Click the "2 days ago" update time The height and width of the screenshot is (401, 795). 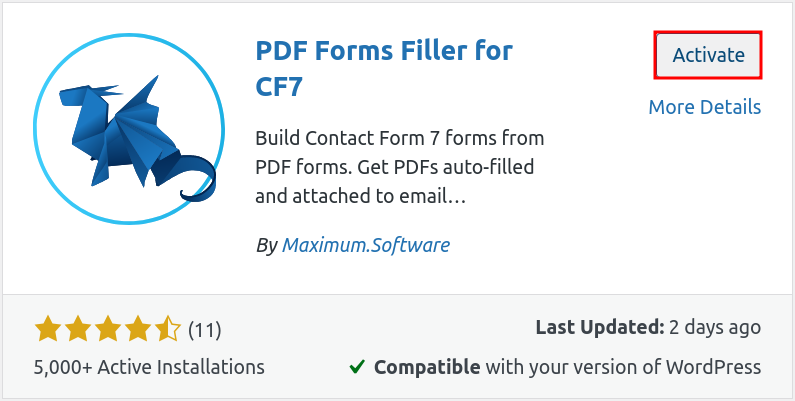tap(715, 328)
